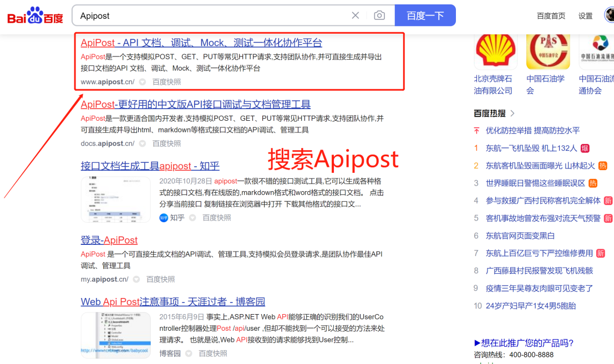
Task: Open user avatar in top right
Action: (x=610, y=16)
